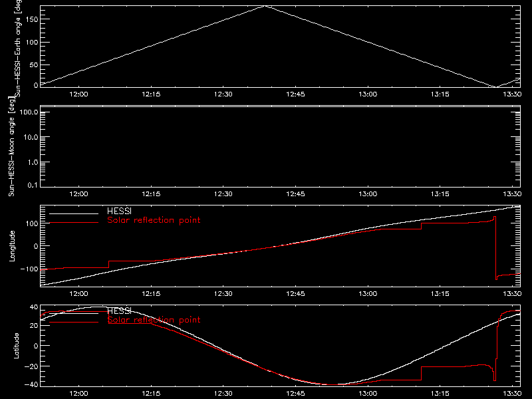Click the -100 tick on Longitude axis
The image size is (532, 399).
[x=29, y=269]
